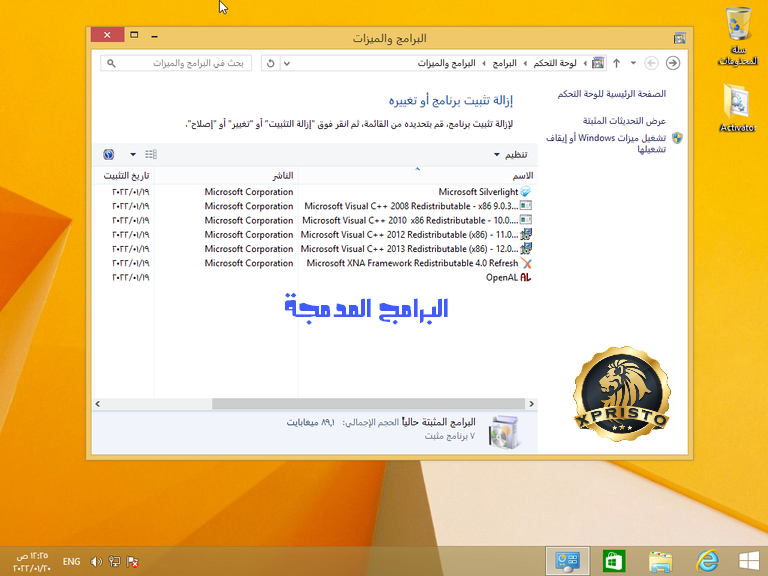This screenshot has width=768, height=576.
Task: Open the Activator folder on desktop
Action: 738,108
